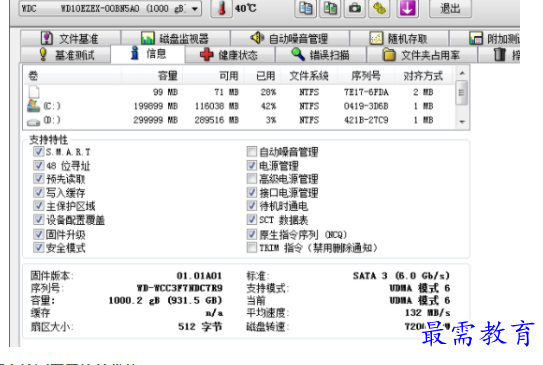This screenshot has width=543, height=365.
Task: Switch to the 自动噪音管理 tab
Action: pos(290,38)
